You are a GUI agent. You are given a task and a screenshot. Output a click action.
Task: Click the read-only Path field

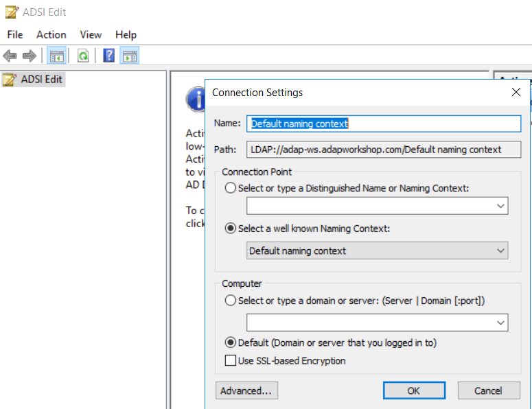coord(384,150)
